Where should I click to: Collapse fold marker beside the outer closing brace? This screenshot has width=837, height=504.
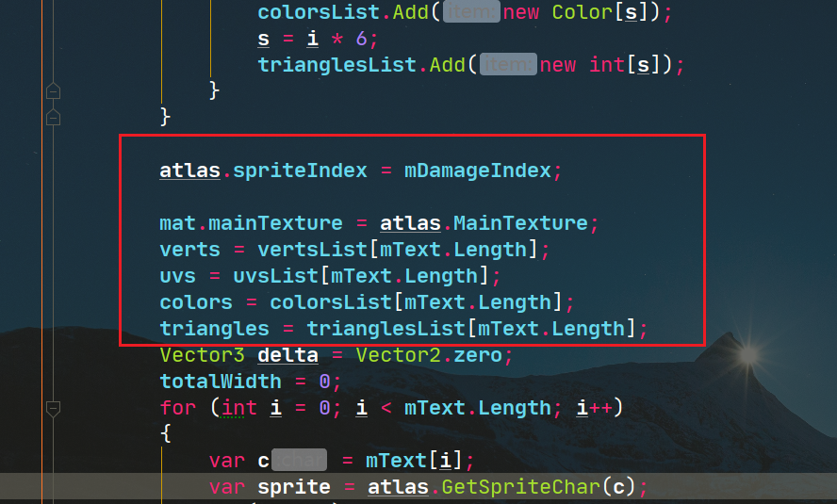(53, 118)
